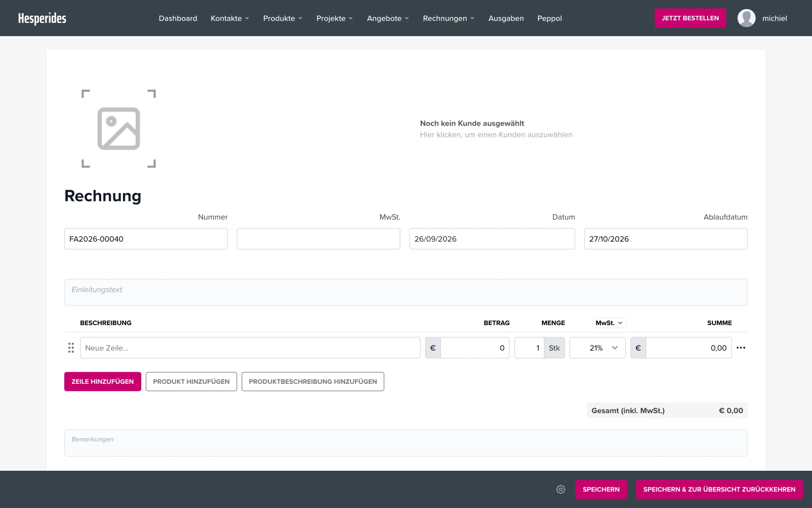Viewport: 812px width, 508px height.
Task: Click the Jetzt Bestellen button
Action: pyautogui.click(x=690, y=18)
